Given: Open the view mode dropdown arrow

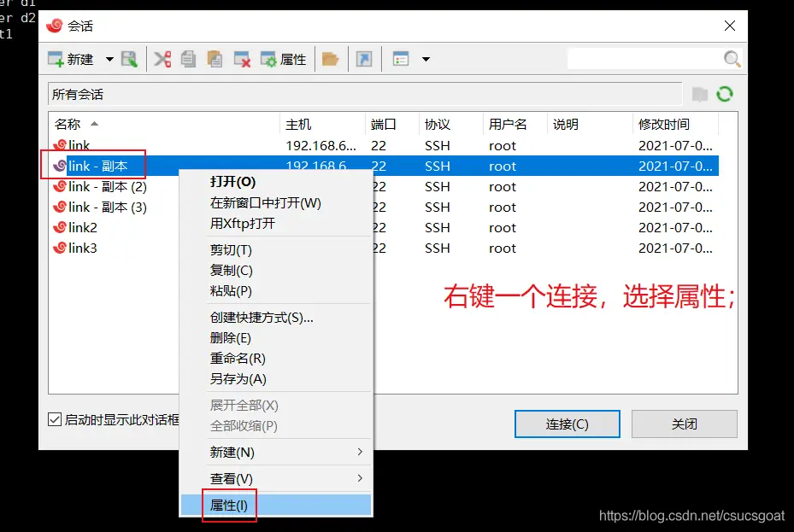Looking at the screenshot, I should [426, 59].
